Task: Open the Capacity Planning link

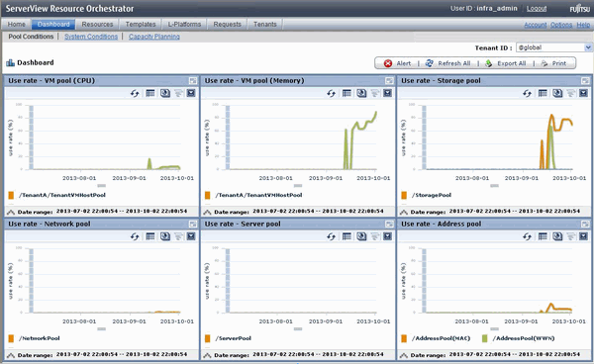Action: point(154,37)
